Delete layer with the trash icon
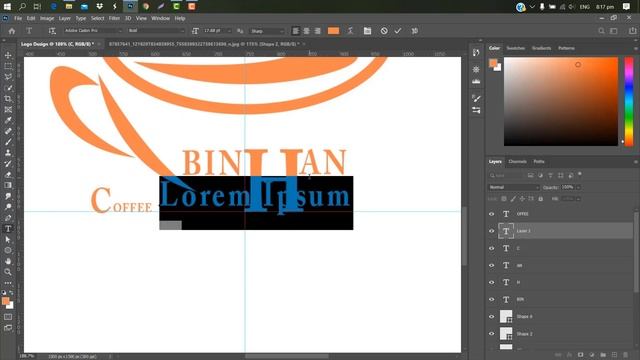Screen dimensions: 640x360 pos(626,355)
